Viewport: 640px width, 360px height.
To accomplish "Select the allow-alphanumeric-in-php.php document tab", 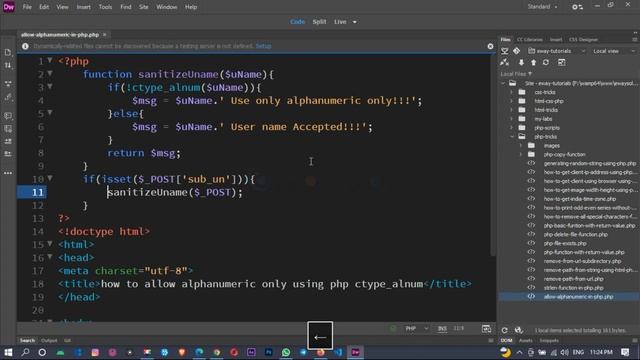I will tap(60, 35).
